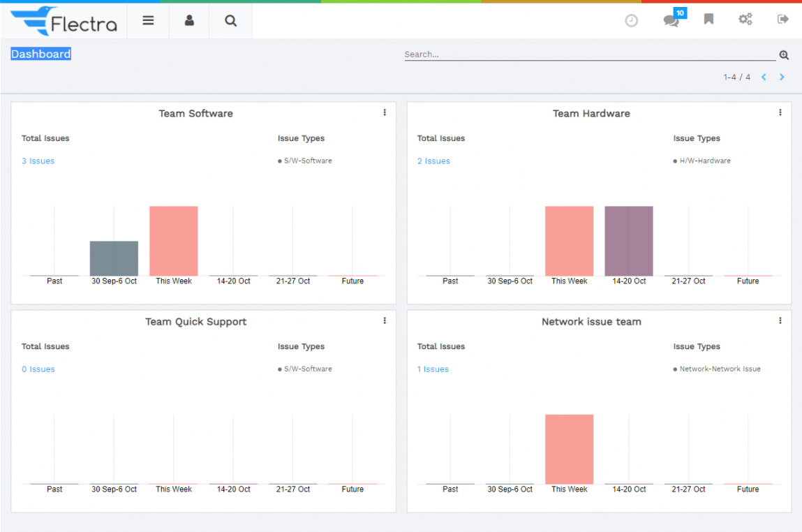This screenshot has height=532, width=802.
Task: Open the saved bookmarks icon
Action: tap(708, 19)
